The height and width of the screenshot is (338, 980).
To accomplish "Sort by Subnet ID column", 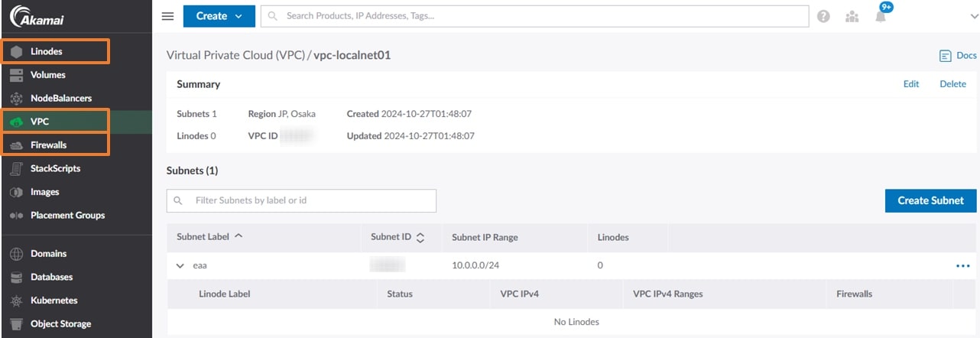I will point(397,237).
